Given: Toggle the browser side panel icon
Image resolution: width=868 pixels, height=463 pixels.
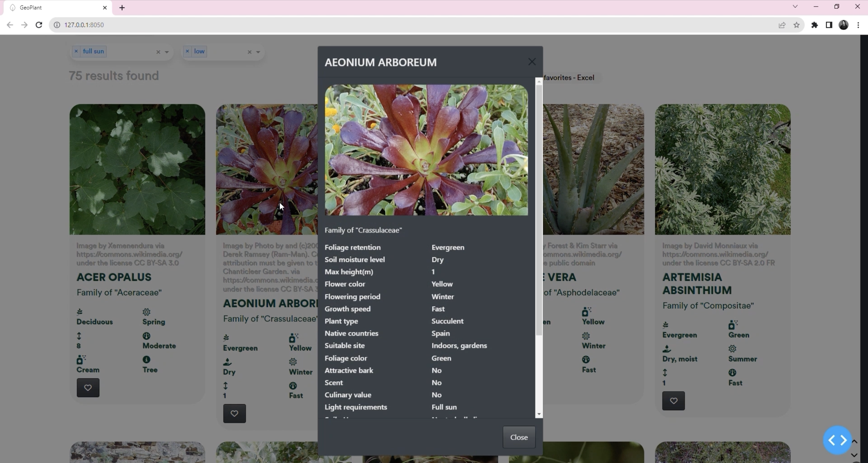Looking at the screenshot, I should (x=829, y=25).
